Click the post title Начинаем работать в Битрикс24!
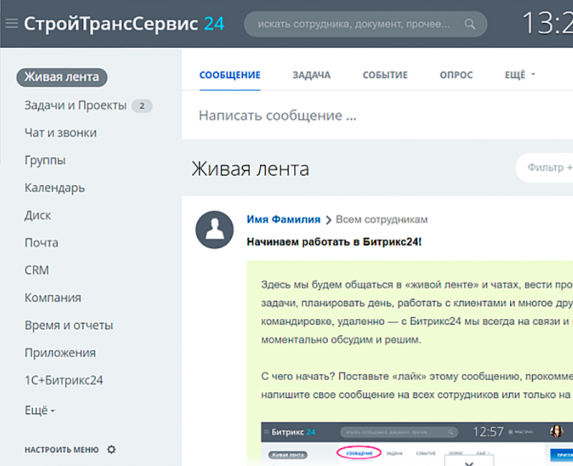The width and height of the screenshot is (573, 466). (334, 242)
